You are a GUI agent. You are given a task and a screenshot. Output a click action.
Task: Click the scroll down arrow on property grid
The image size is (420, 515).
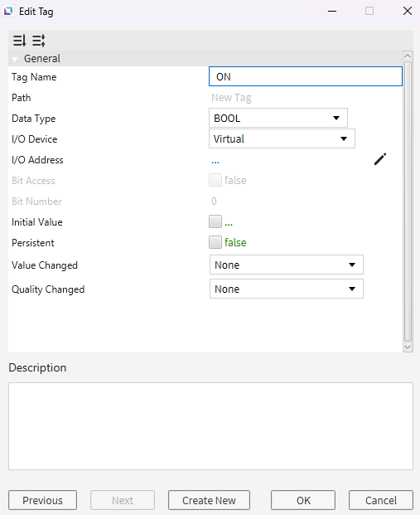(408, 347)
